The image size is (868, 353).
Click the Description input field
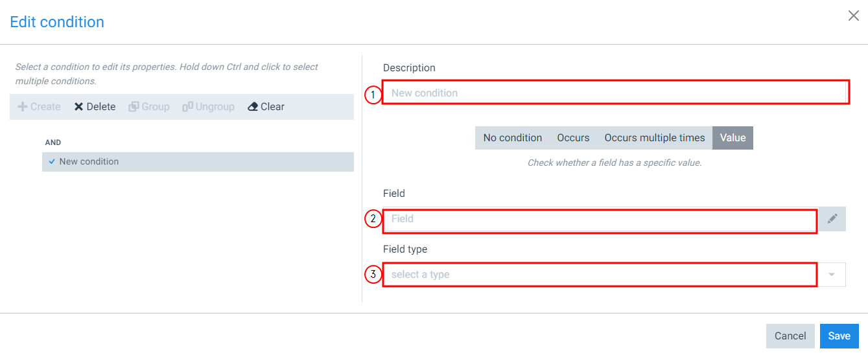tap(615, 93)
